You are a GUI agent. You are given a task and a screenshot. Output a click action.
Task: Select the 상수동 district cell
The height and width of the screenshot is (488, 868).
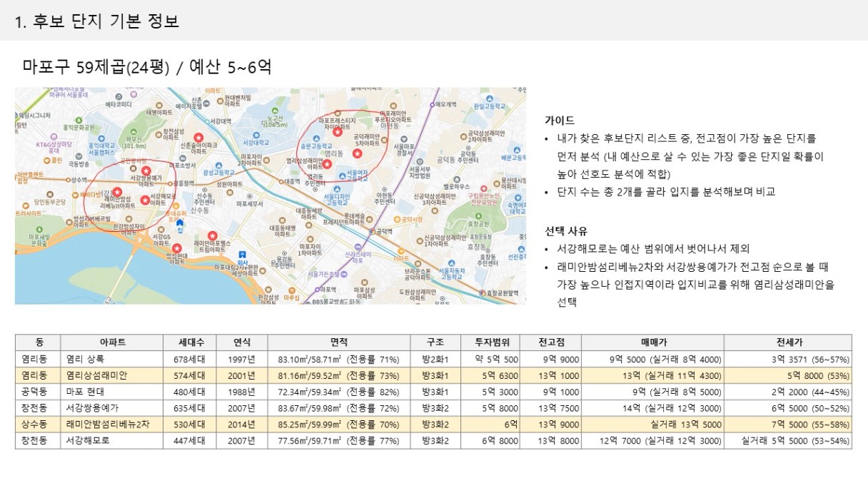point(38,425)
